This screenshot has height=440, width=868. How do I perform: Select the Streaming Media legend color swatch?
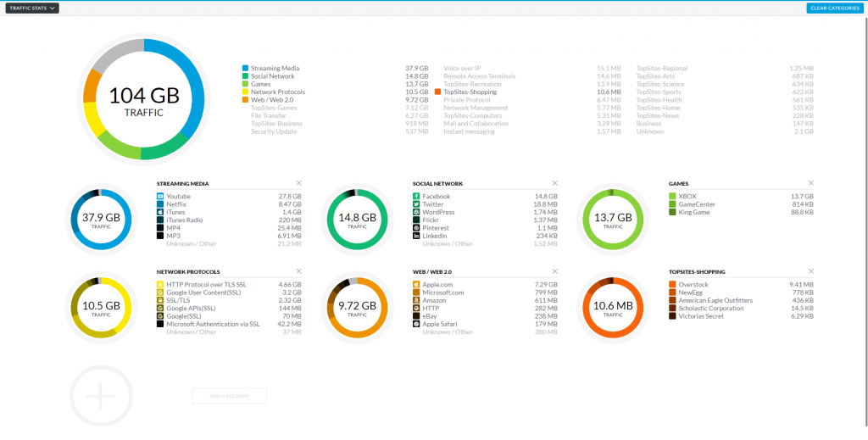[x=245, y=68]
